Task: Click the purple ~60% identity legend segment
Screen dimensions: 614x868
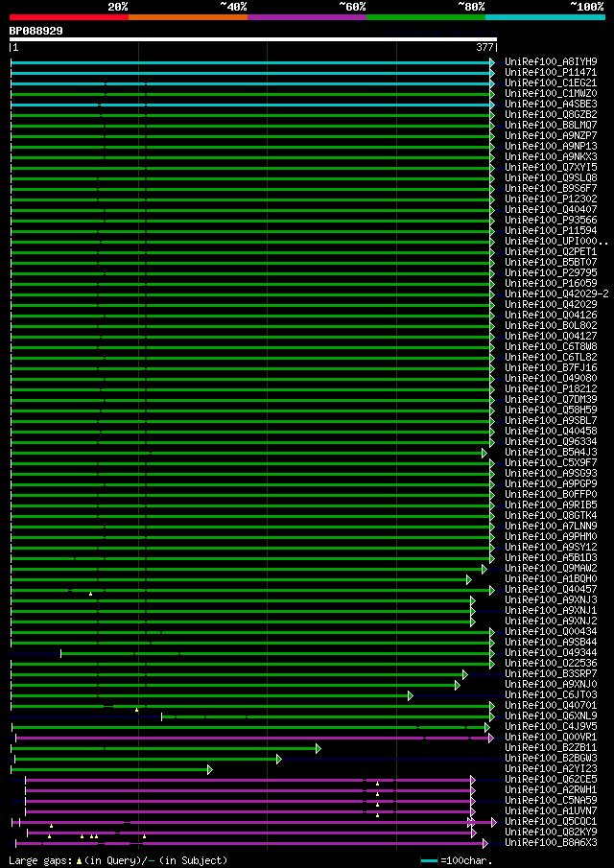Action: 307,17
